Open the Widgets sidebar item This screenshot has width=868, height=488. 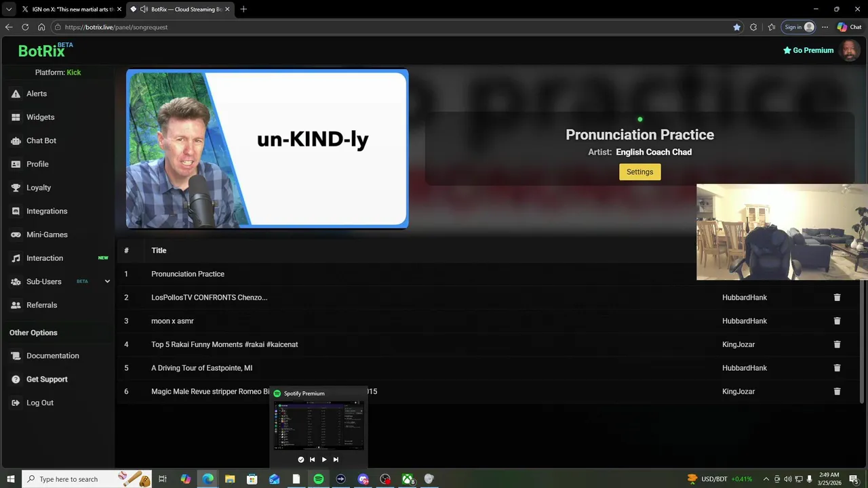40,117
